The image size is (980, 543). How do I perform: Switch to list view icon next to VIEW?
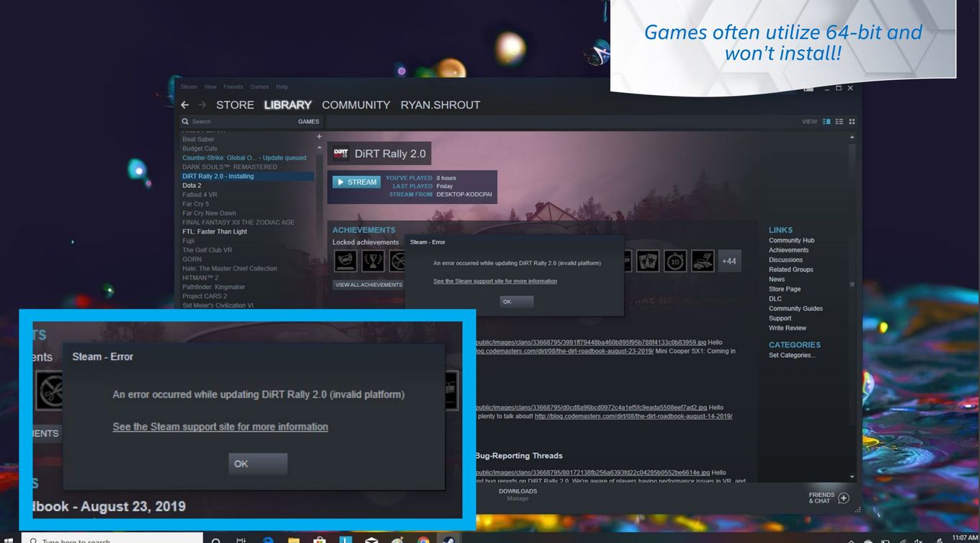[x=839, y=122]
